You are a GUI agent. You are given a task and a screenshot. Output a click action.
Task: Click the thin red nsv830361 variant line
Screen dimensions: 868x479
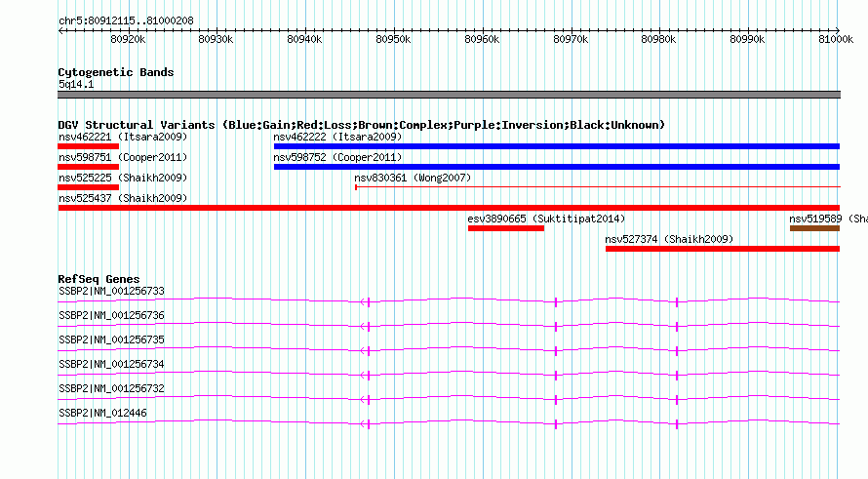[x=598, y=187]
